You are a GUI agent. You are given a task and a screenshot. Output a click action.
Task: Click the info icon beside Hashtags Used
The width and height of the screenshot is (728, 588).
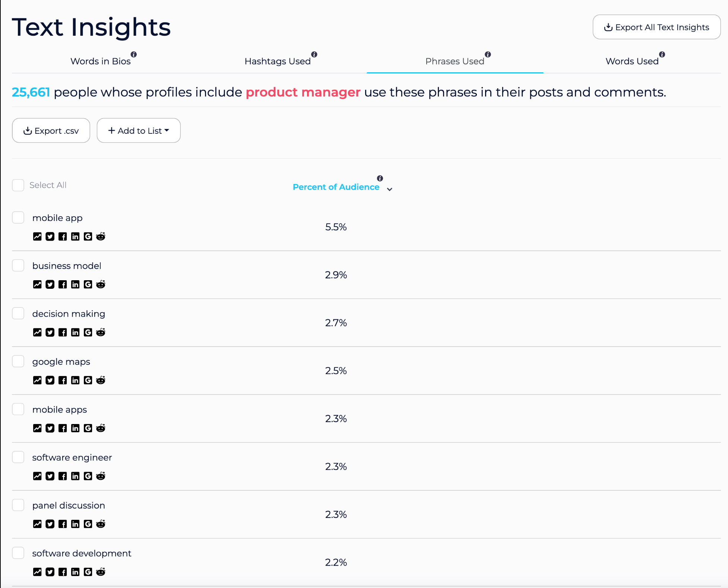click(x=314, y=54)
